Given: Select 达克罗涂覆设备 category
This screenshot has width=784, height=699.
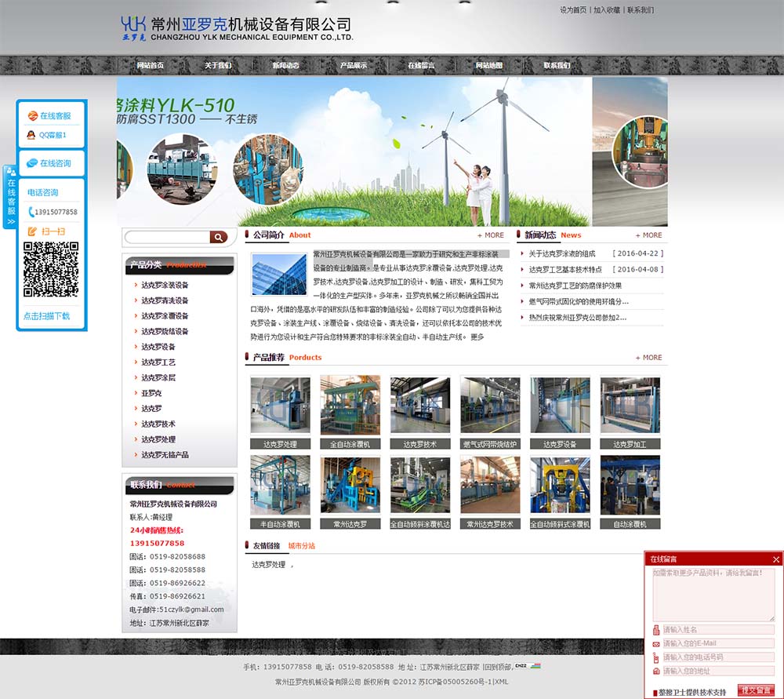Looking at the screenshot, I should pyautogui.click(x=165, y=316).
